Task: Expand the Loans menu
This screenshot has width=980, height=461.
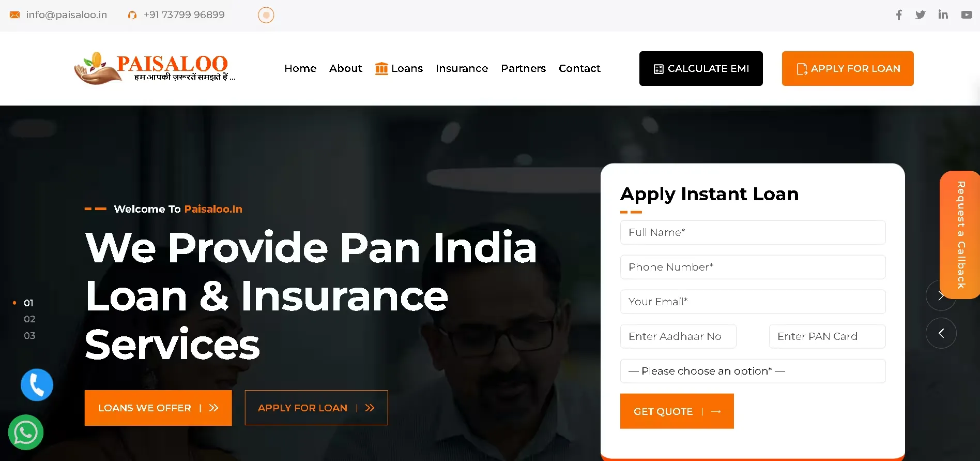Action: coord(399,68)
